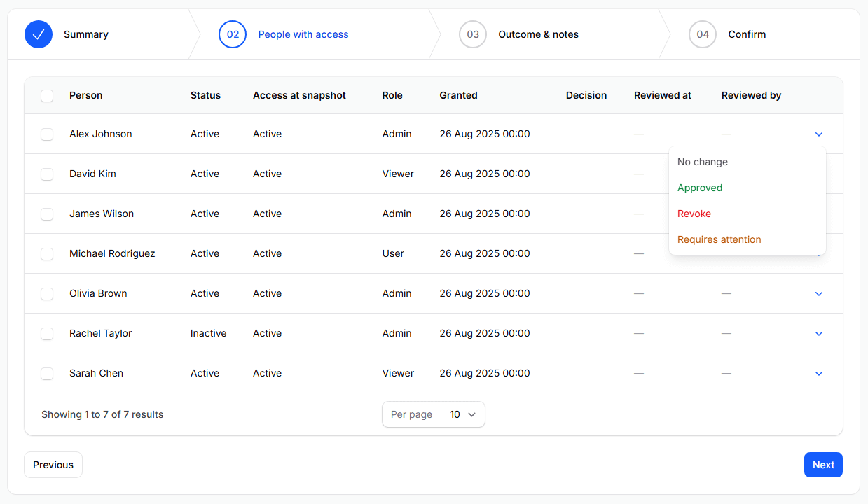Expand decision chevron for Olivia Brown

click(818, 294)
